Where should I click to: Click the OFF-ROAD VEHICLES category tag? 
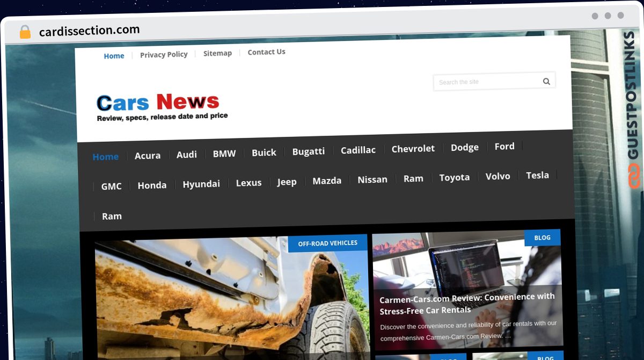tap(328, 243)
